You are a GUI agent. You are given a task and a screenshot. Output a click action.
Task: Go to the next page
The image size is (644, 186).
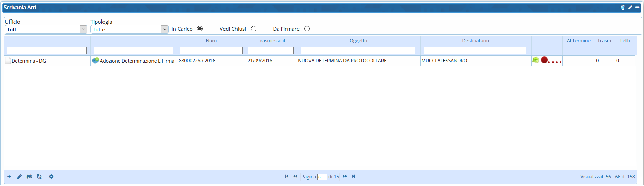(345, 176)
